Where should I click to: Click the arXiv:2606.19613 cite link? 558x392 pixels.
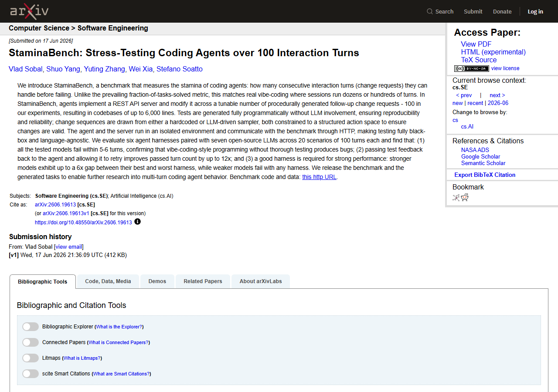[55, 205]
